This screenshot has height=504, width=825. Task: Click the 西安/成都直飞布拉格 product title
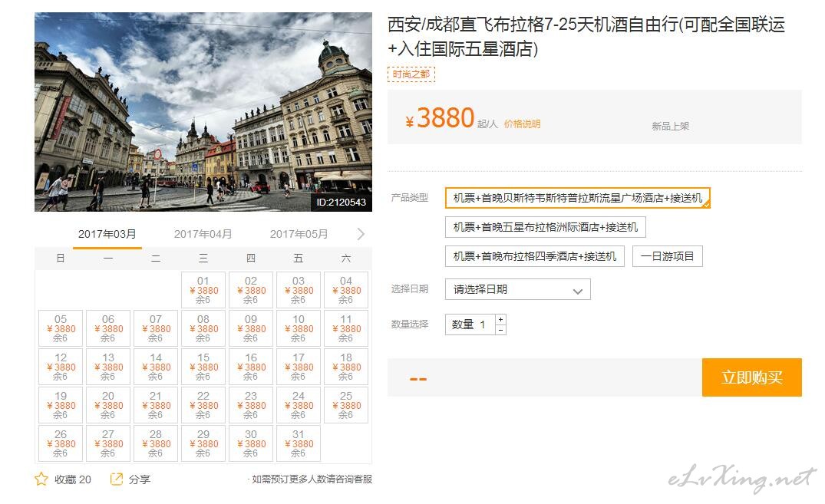coord(586,36)
